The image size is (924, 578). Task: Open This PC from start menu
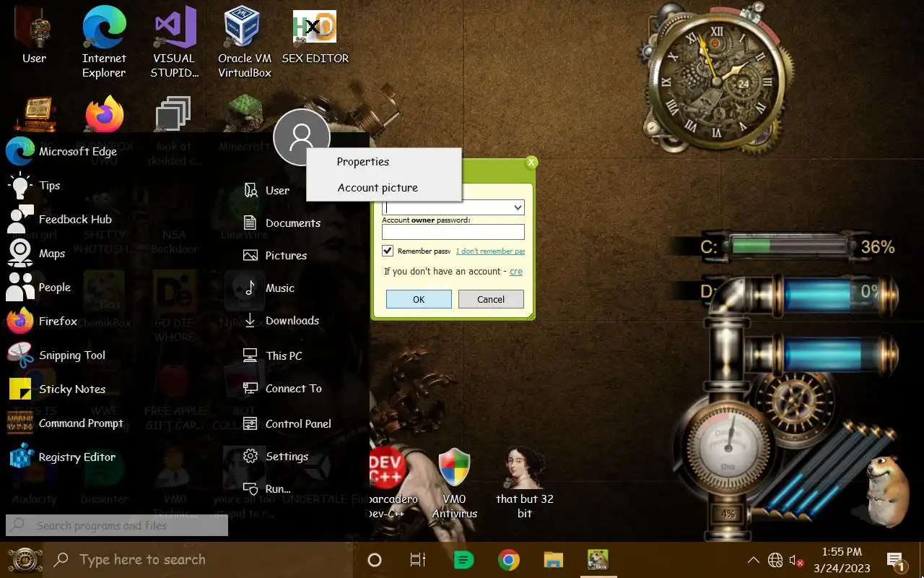[273, 355]
